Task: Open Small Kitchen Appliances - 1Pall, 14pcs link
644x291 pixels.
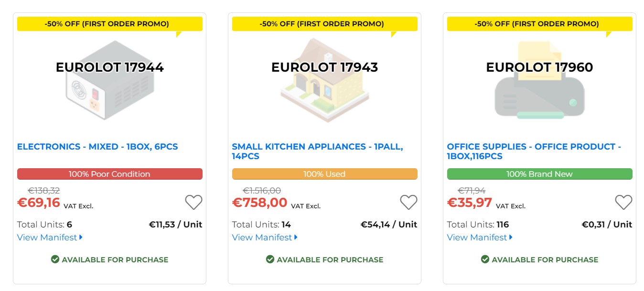Action: pos(317,151)
